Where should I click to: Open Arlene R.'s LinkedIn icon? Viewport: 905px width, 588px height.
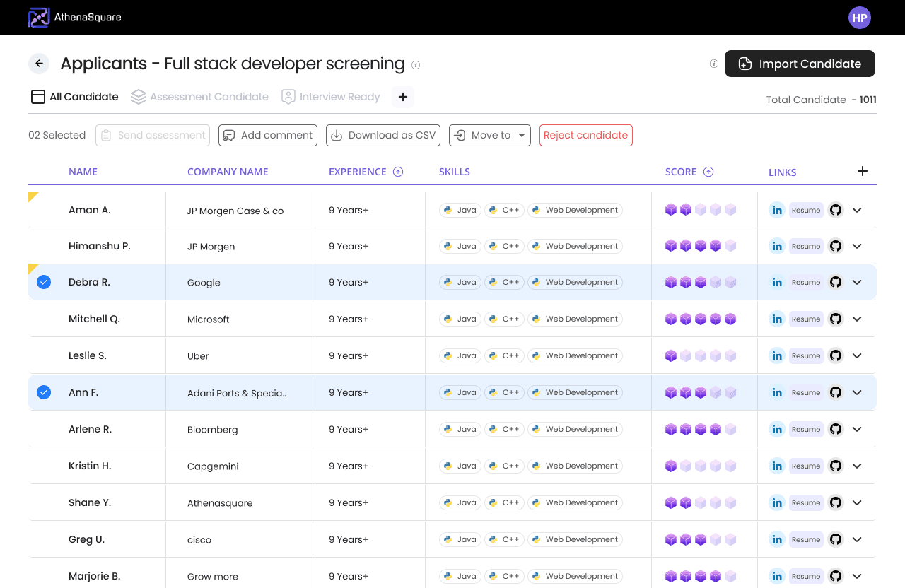coord(777,429)
